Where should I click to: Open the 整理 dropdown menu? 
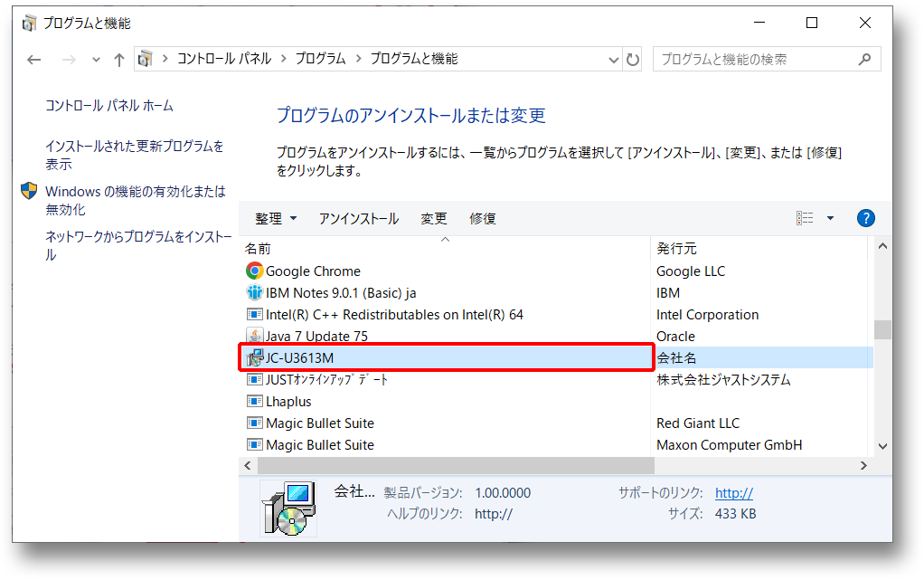pos(275,218)
